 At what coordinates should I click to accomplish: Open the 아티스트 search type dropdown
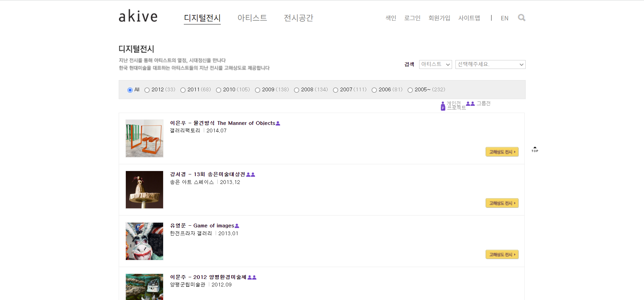coord(435,64)
